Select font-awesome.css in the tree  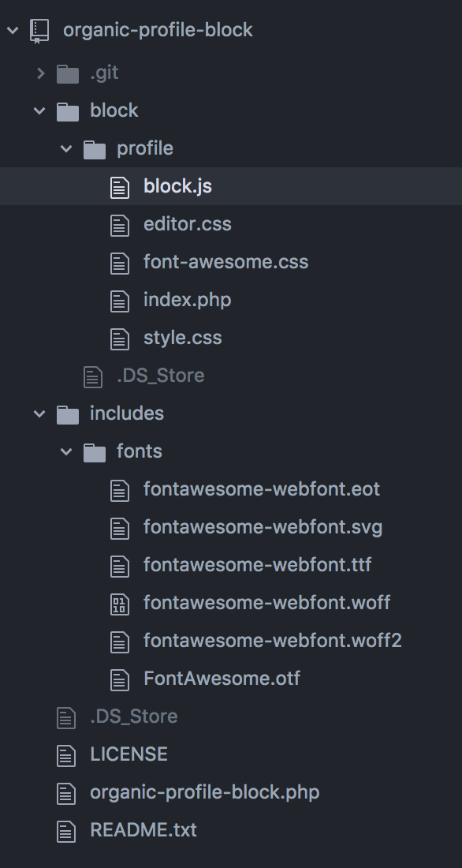pos(225,262)
